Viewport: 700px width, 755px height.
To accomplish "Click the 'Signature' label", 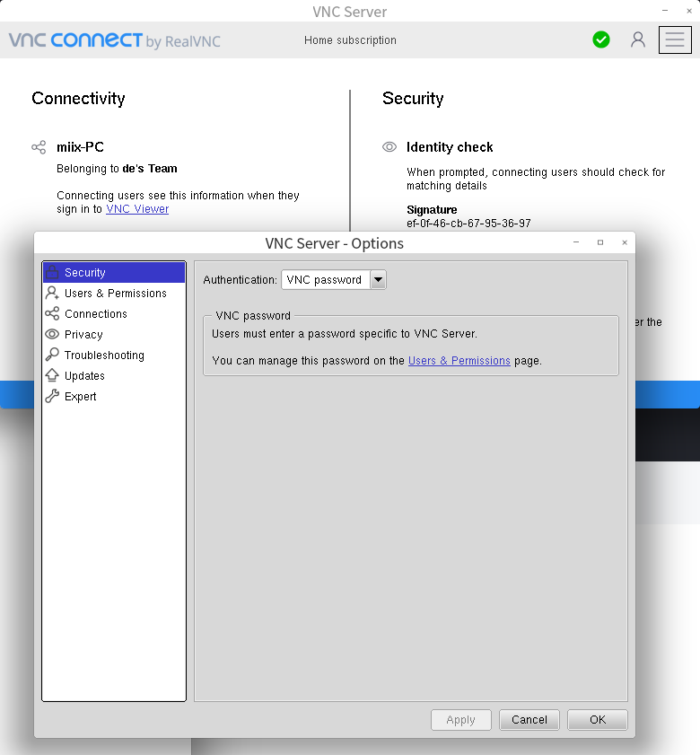I will click(432, 210).
